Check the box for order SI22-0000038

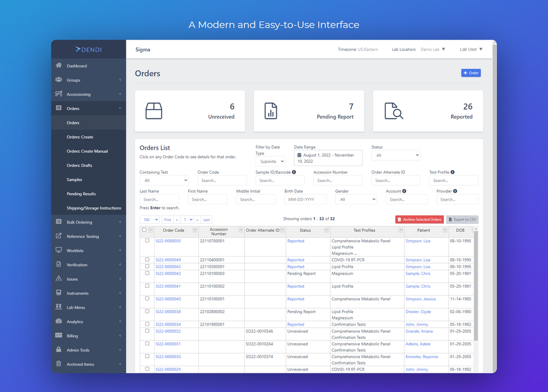(x=147, y=311)
